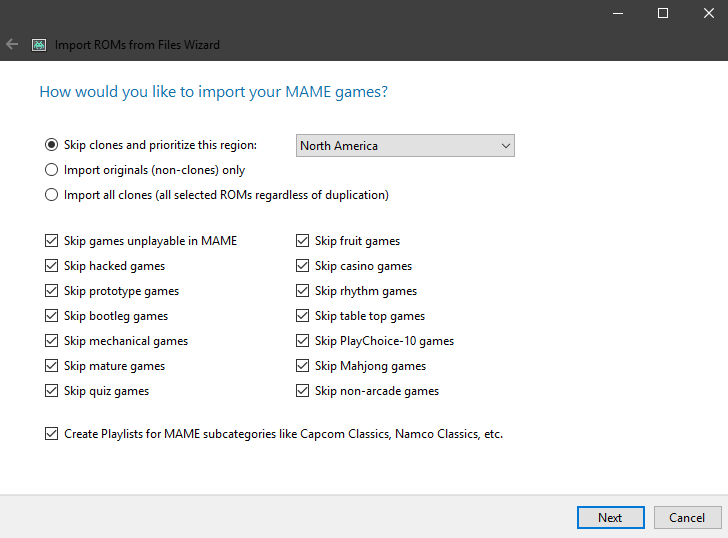
Task: Choose 'Import originals (non-clones) only' option
Action: (x=52, y=170)
